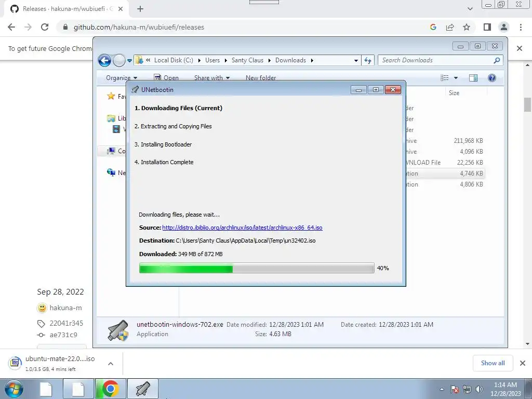Open Chrome profile avatar
Viewport: 532px width, 399px height.
pos(504,27)
